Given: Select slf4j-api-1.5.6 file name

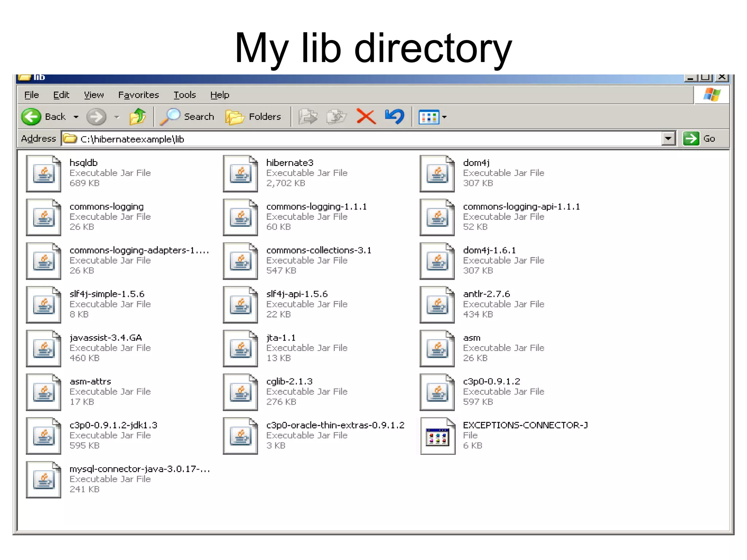Looking at the screenshot, I should (297, 294).
